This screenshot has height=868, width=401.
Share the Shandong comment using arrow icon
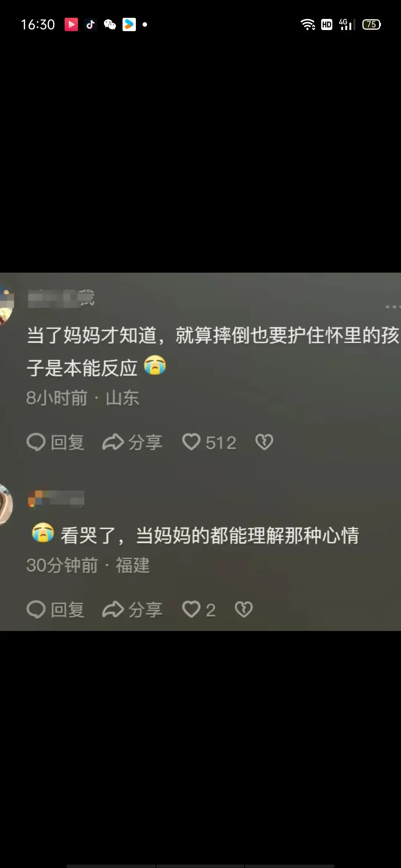(132, 442)
